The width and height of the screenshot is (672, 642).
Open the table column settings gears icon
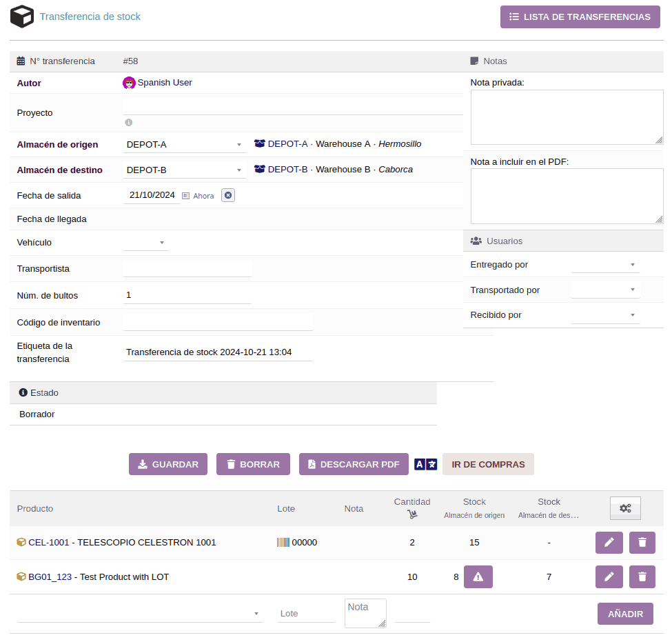[624, 508]
